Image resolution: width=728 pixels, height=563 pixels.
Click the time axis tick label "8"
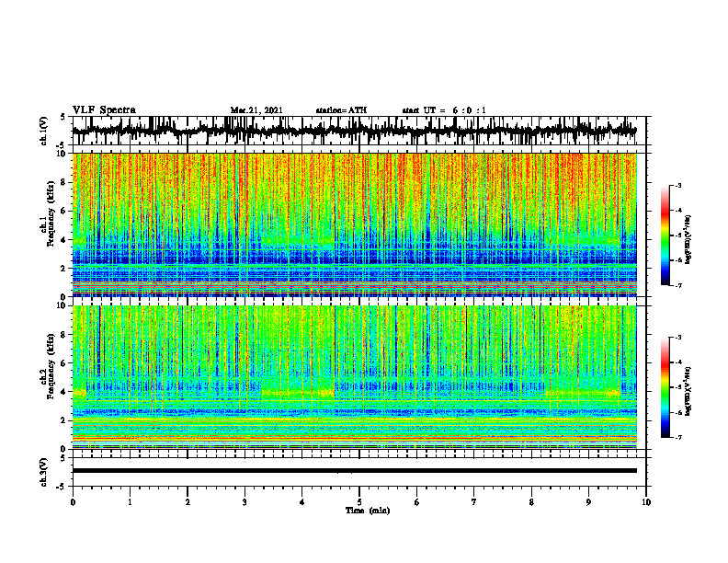pyautogui.click(x=531, y=502)
